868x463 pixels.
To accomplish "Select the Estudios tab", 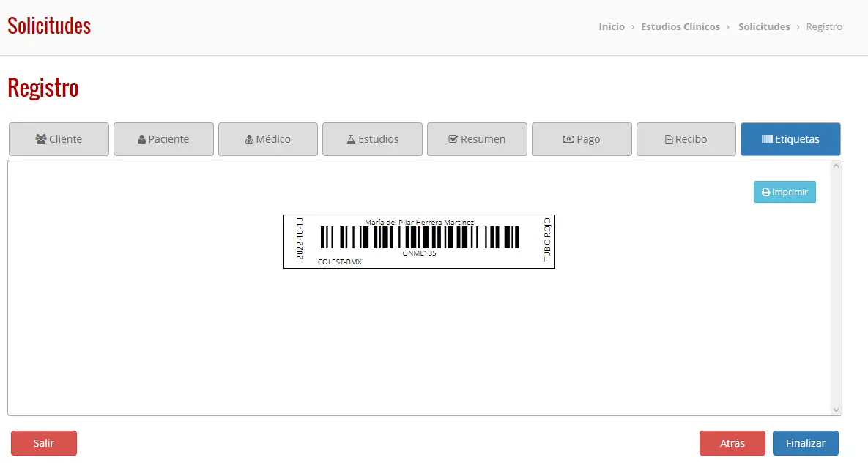I will pyautogui.click(x=373, y=139).
